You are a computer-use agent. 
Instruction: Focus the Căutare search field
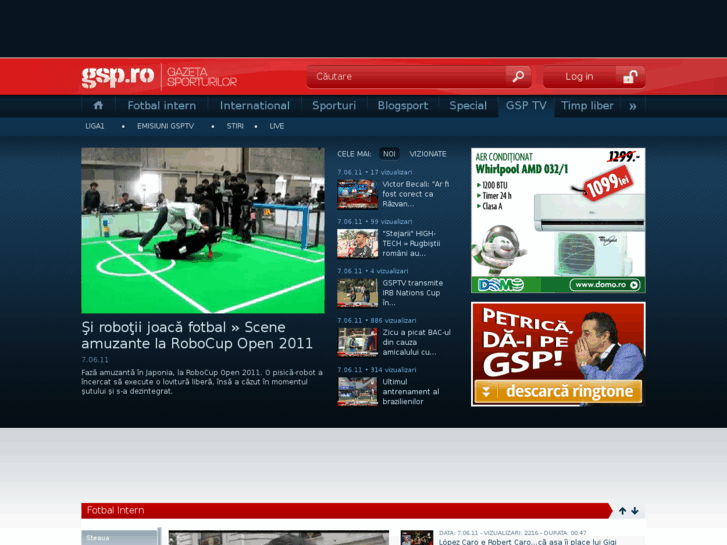407,77
